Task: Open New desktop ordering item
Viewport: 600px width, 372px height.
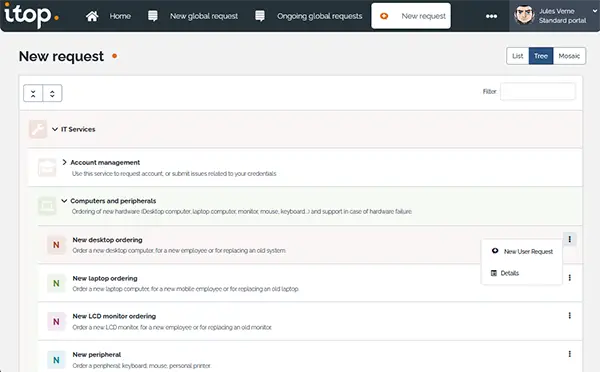Action: [x=108, y=240]
